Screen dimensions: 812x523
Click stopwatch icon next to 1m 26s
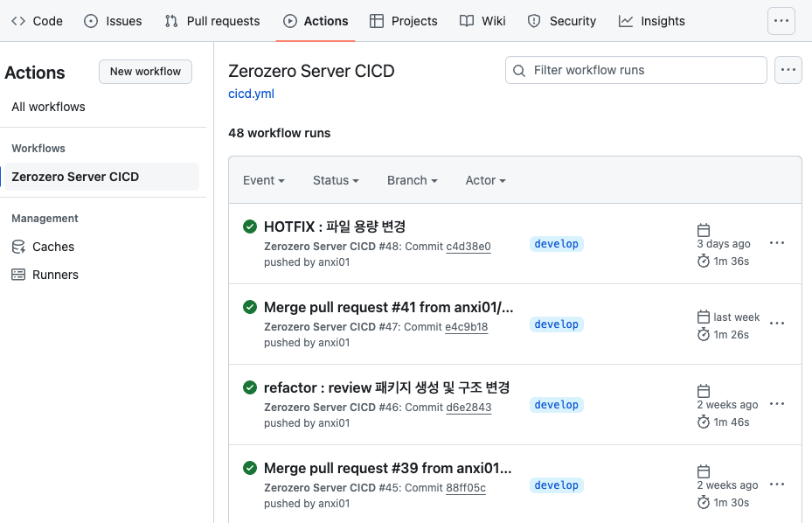[x=704, y=334]
